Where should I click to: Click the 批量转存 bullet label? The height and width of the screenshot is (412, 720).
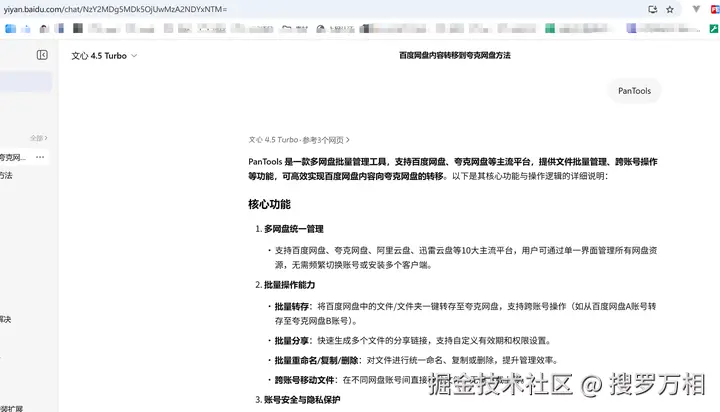coord(292,306)
